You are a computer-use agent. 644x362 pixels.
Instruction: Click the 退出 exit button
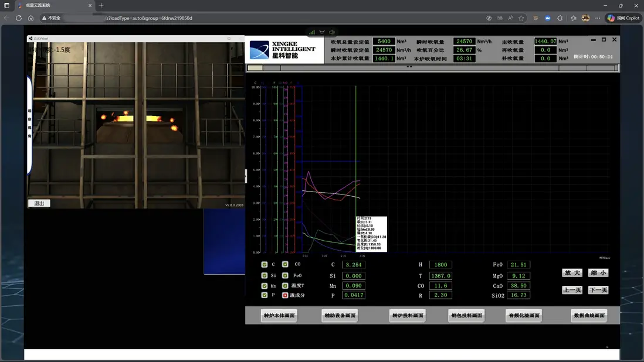[39, 203]
